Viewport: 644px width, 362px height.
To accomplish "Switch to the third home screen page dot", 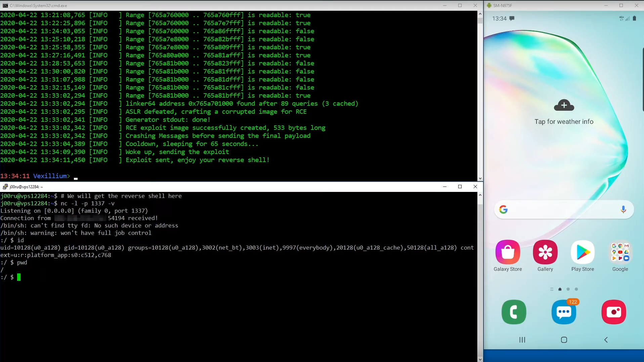I will [x=576, y=289].
